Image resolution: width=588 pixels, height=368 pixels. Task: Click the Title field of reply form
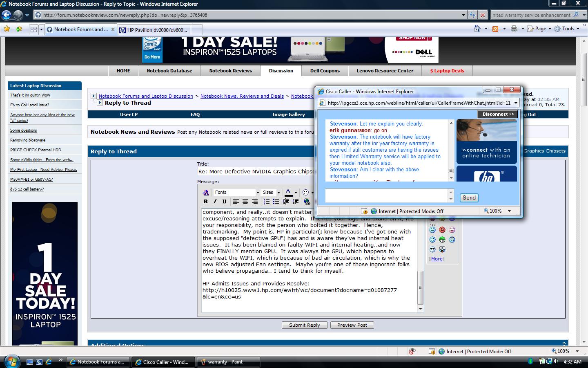(256, 172)
